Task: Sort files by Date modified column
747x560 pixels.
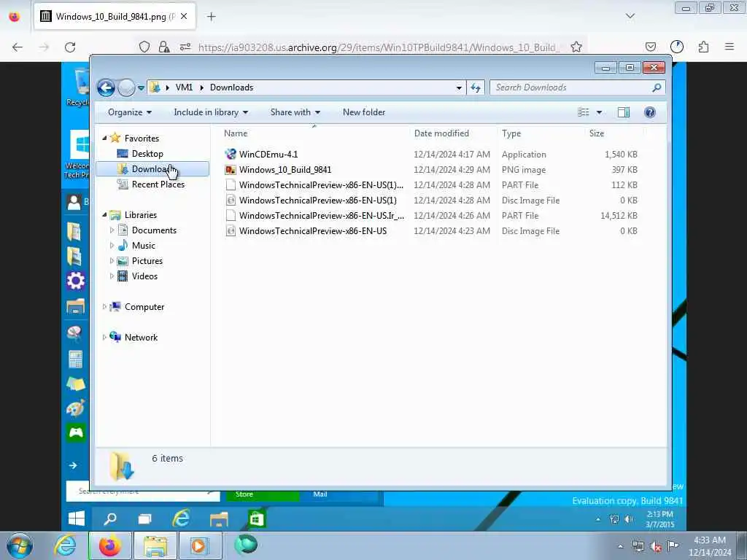Action: click(x=452, y=133)
